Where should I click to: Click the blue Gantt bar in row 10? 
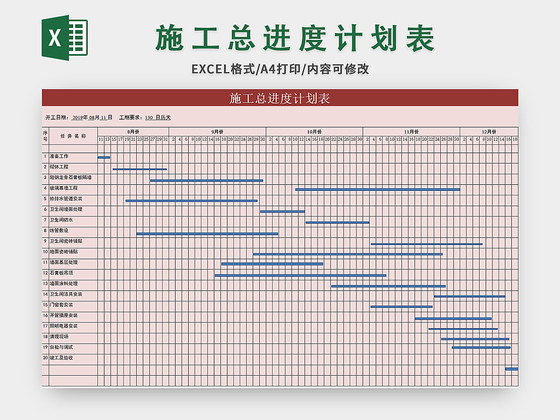tap(348, 254)
